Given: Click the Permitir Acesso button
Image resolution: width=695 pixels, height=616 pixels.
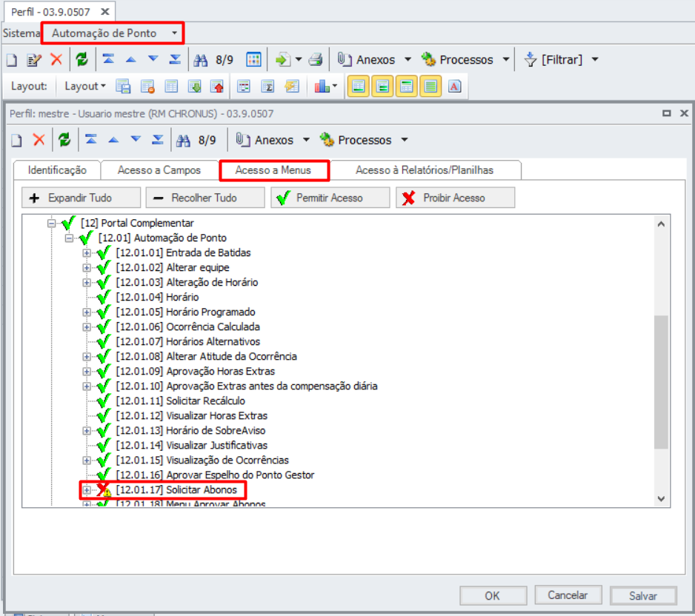Looking at the screenshot, I should pyautogui.click(x=330, y=198).
